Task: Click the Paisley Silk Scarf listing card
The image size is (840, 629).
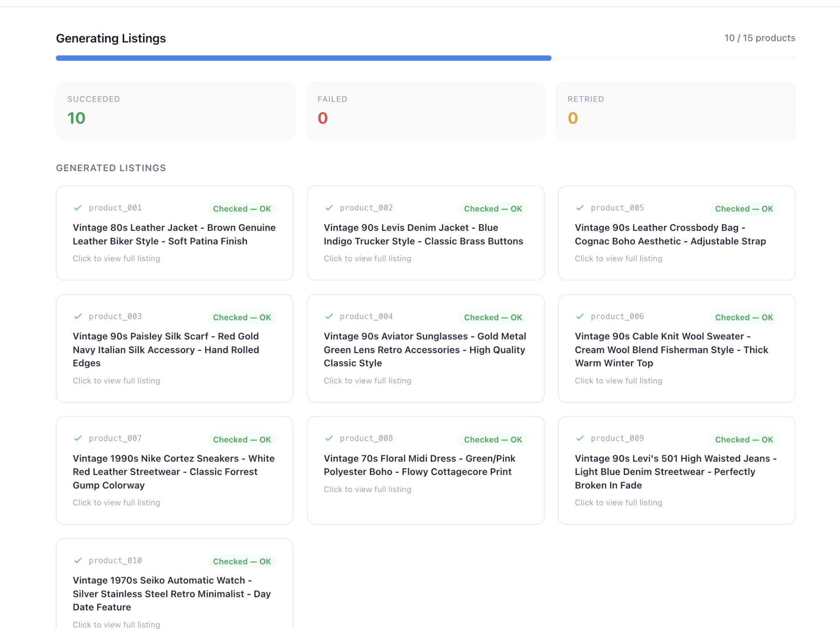Action: [x=174, y=349]
